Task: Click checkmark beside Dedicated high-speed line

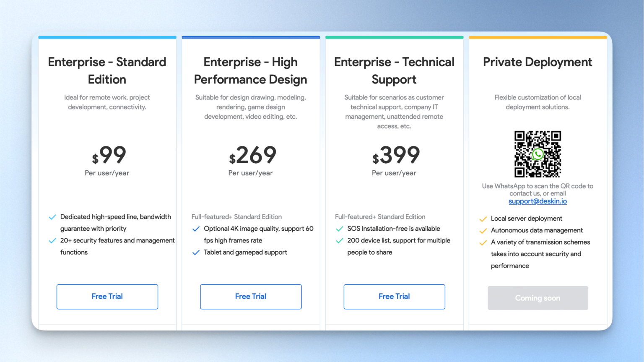Action: point(52,217)
